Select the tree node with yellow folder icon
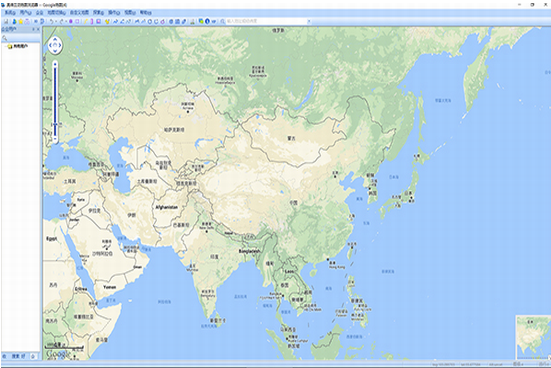The width and height of the screenshot is (551, 368). (18, 46)
